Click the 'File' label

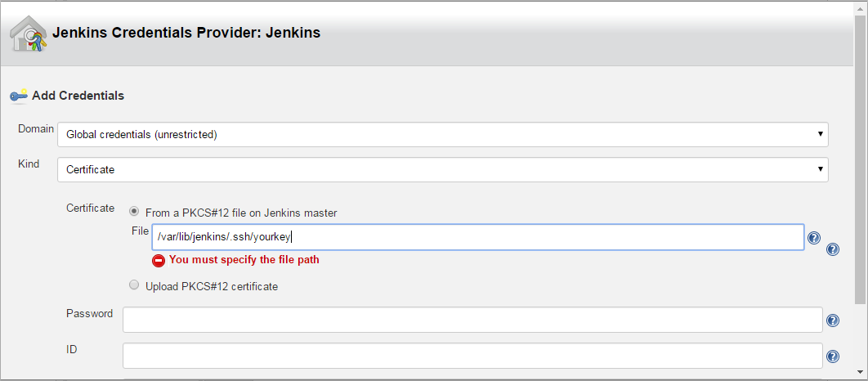coord(140,231)
